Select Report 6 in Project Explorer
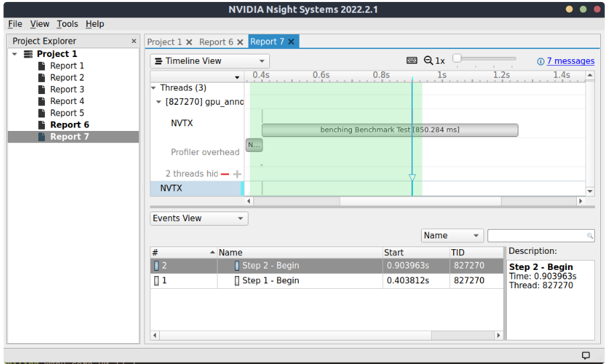 [69, 125]
